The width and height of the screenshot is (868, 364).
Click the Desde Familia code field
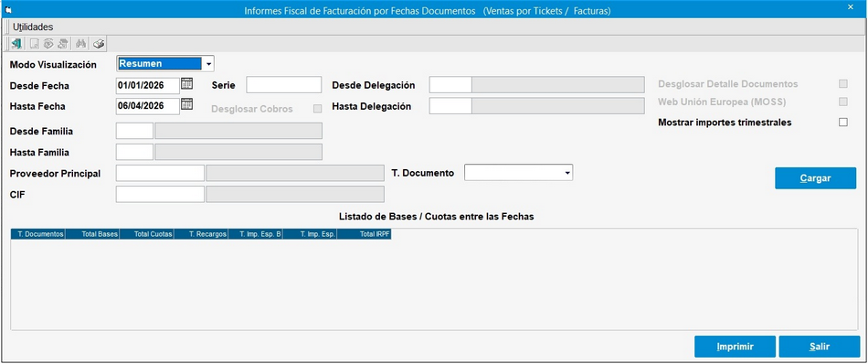[134, 132]
